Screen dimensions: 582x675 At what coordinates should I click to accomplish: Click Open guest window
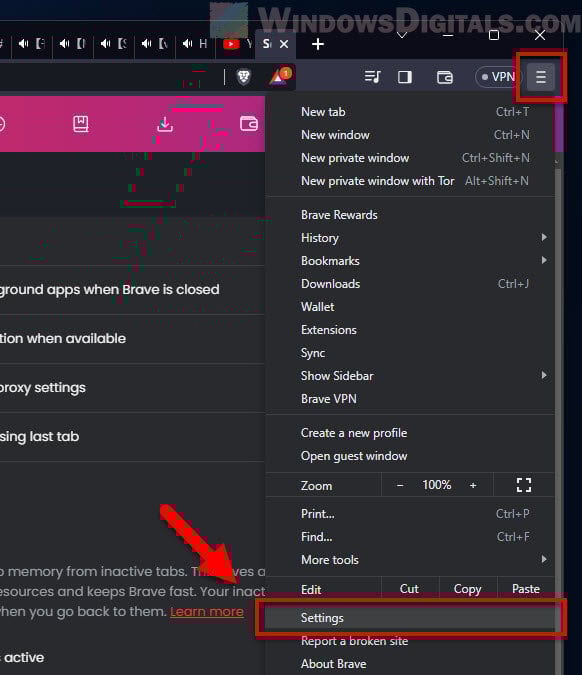pos(410,456)
